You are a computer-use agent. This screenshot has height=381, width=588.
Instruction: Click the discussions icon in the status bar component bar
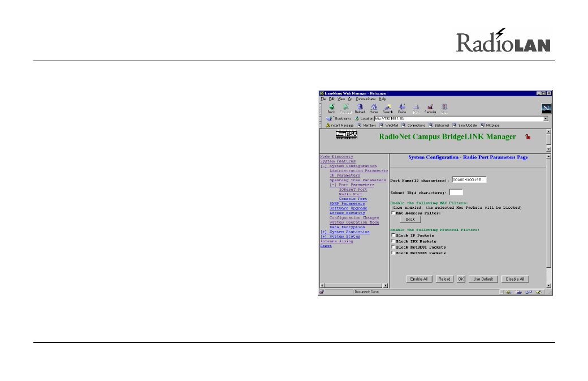(529, 292)
